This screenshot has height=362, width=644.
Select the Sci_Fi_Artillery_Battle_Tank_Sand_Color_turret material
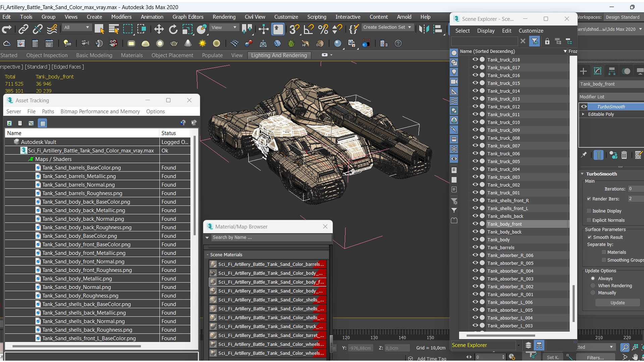point(267,335)
